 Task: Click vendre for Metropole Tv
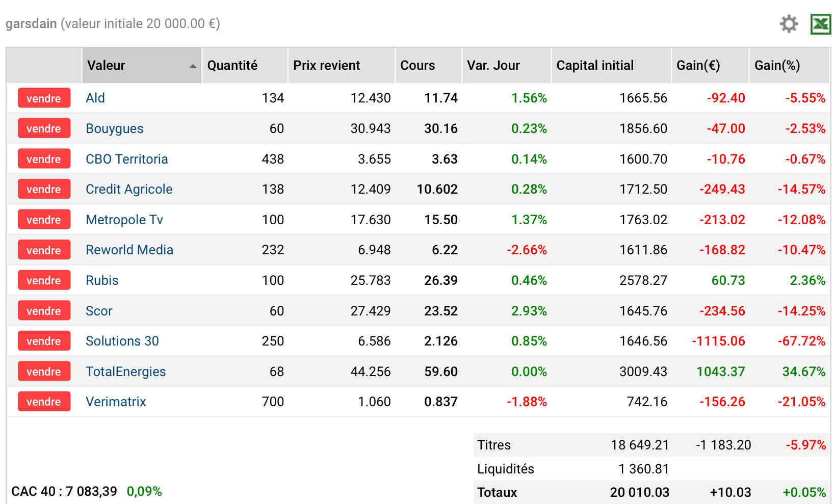pos(44,220)
